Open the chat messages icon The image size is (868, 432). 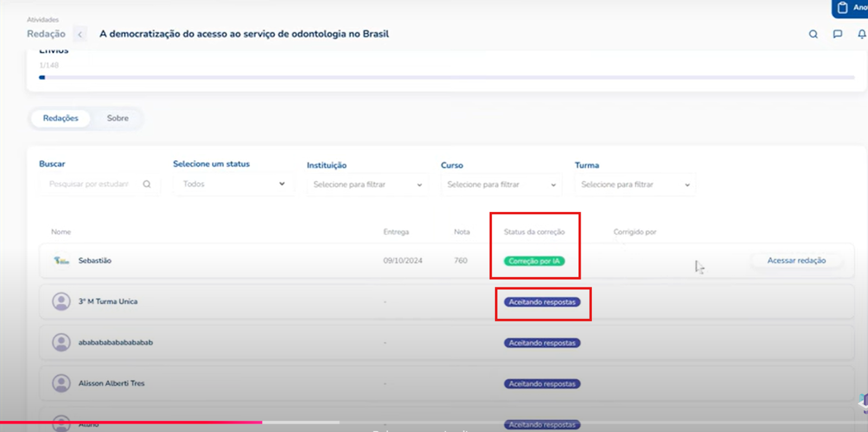pyautogui.click(x=838, y=34)
